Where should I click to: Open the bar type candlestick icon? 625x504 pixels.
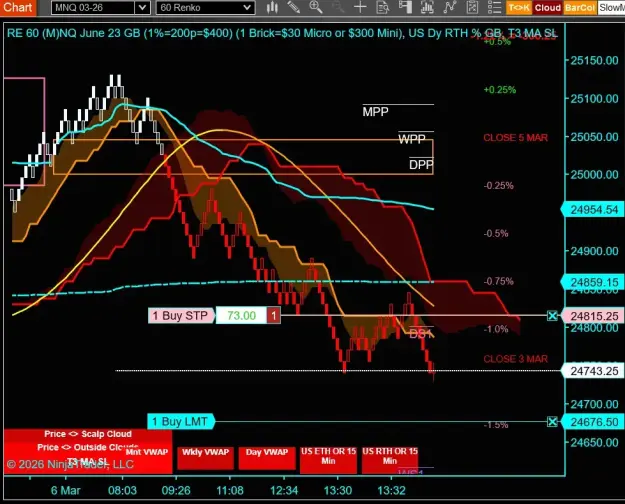272,7
